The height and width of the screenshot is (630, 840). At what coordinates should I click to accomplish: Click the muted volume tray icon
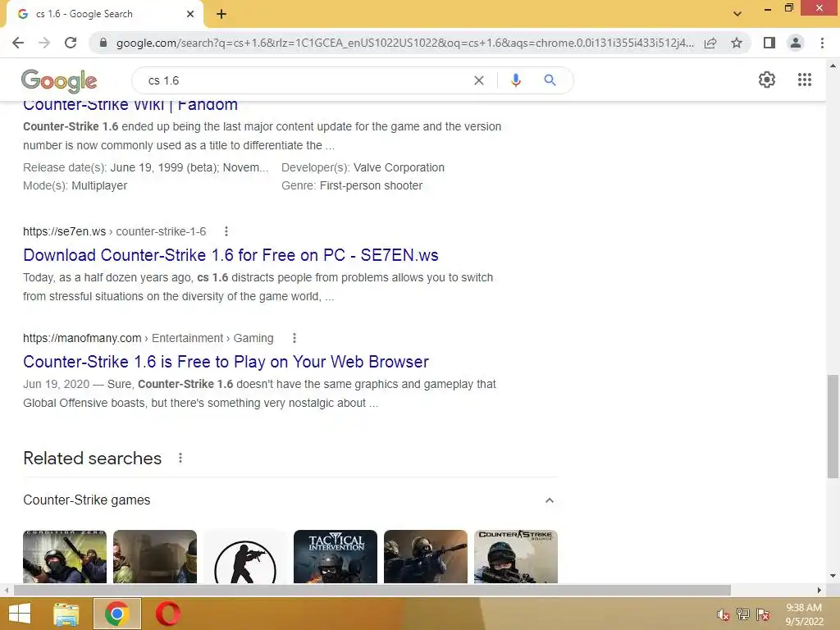pos(724,615)
